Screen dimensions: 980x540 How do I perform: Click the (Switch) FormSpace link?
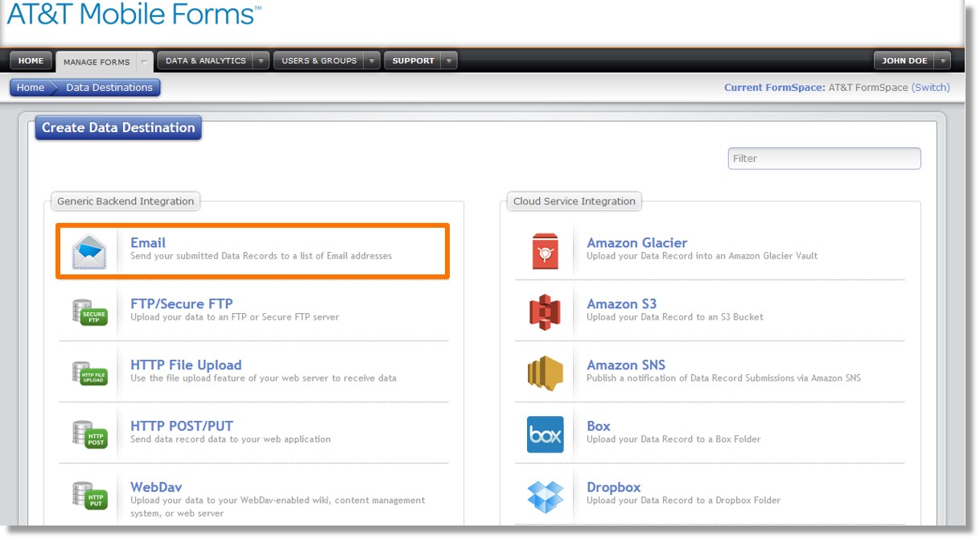pos(930,88)
